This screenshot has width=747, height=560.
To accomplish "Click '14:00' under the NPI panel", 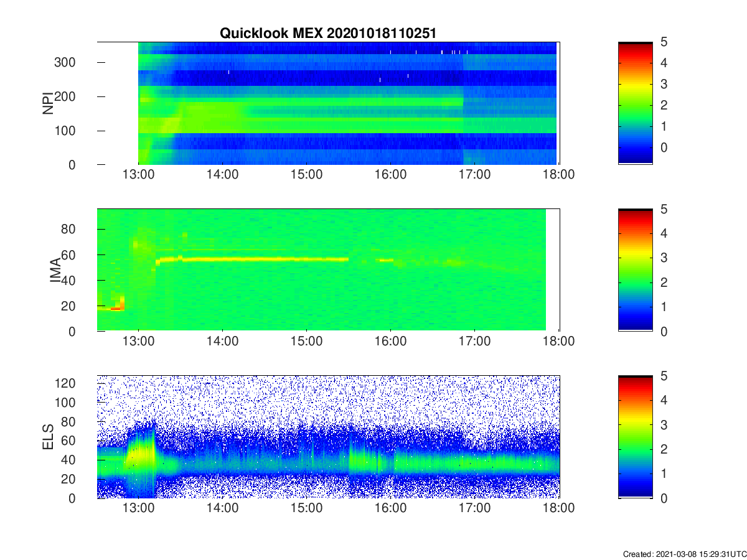I will point(222,175).
